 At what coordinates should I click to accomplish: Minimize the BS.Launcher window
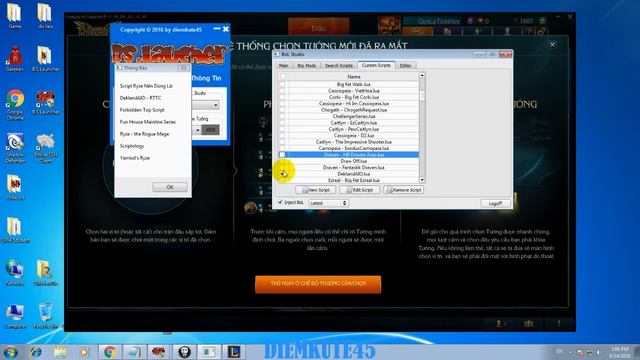coord(217,29)
